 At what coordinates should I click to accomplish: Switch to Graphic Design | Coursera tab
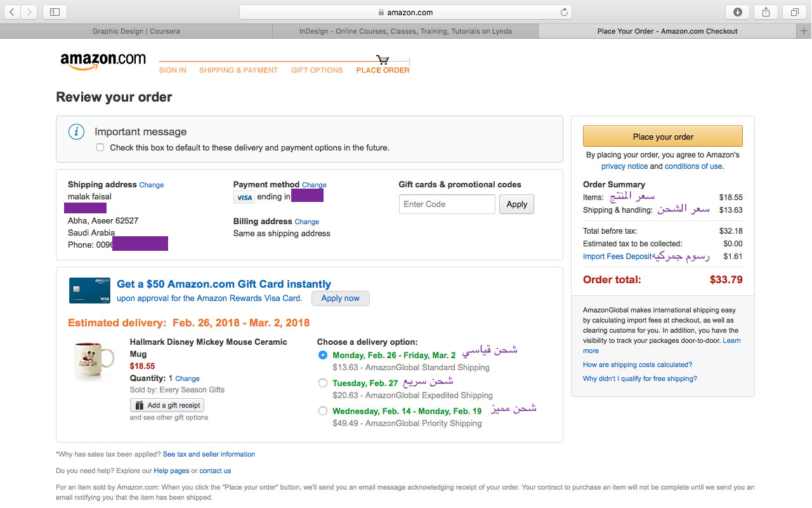[136, 30]
